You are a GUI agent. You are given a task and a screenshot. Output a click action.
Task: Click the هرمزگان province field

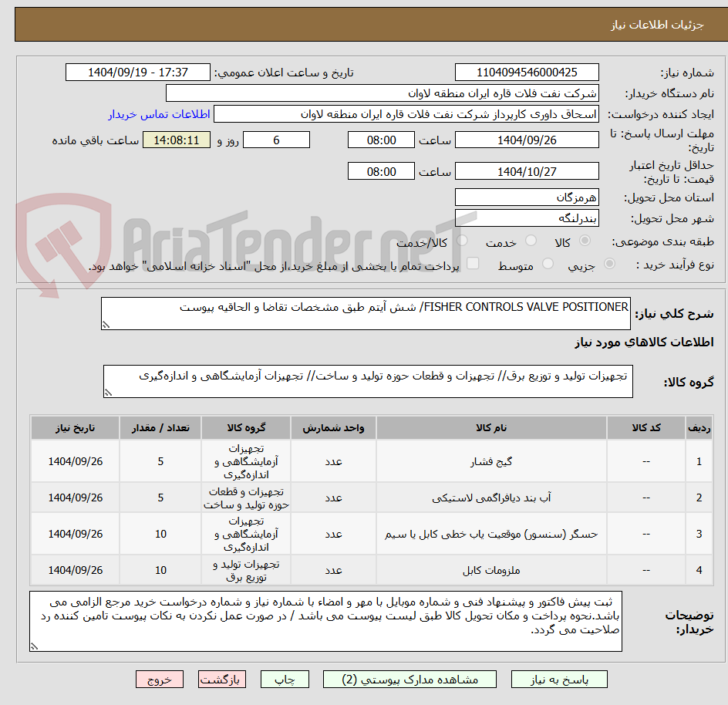tap(527, 197)
